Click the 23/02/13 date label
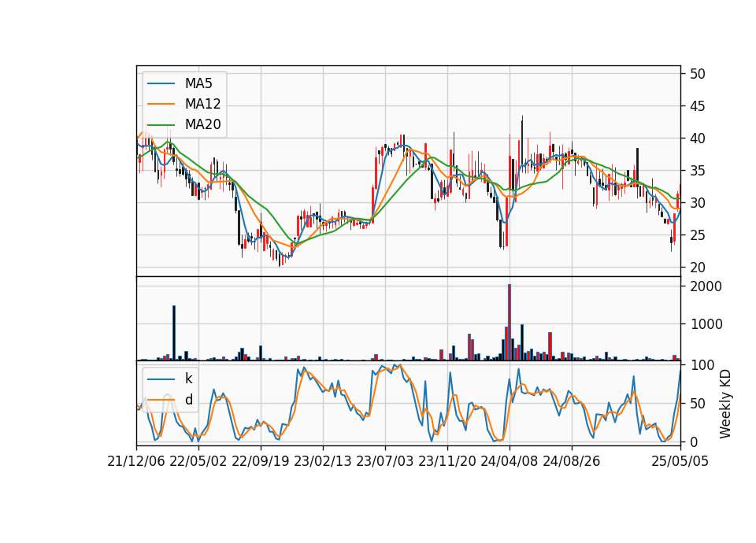The height and width of the screenshot is (543, 756). pyautogui.click(x=323, y=461)
